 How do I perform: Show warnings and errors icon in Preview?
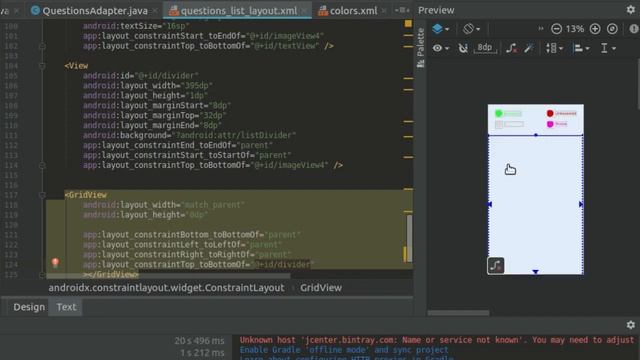[633, 29]
